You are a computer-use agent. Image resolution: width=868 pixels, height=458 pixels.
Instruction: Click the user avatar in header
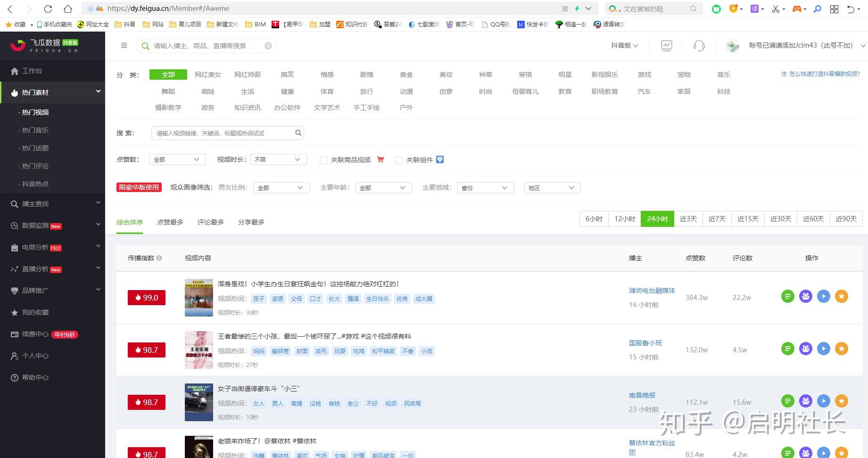tap(732, 46)
